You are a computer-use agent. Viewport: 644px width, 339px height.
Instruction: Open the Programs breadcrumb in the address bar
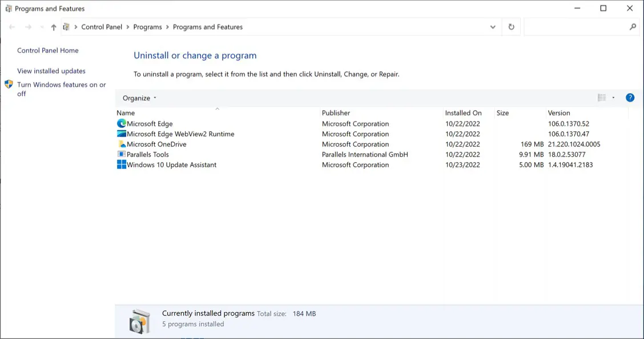[x=148, y=27]
